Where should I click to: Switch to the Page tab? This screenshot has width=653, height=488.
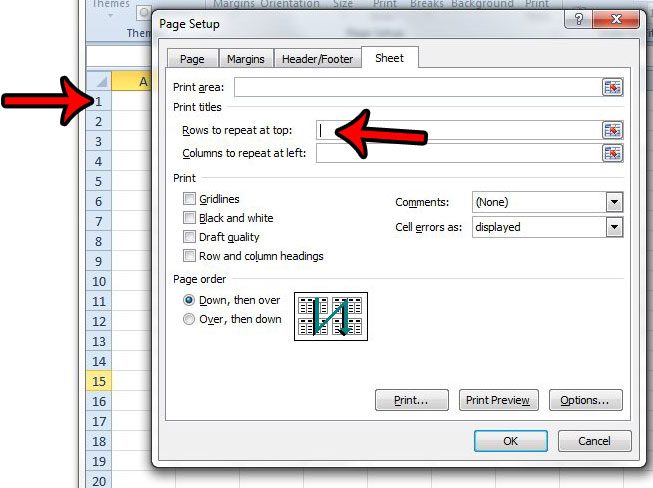192,59
